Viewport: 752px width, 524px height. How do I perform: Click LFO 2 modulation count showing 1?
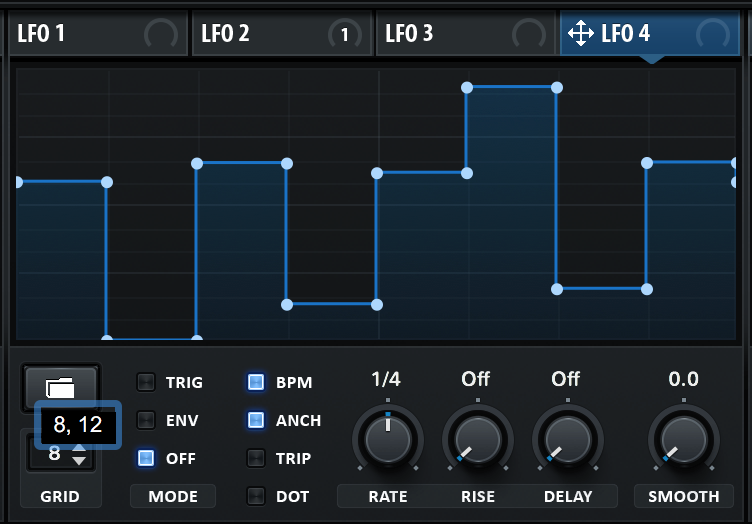pos(345,35)
